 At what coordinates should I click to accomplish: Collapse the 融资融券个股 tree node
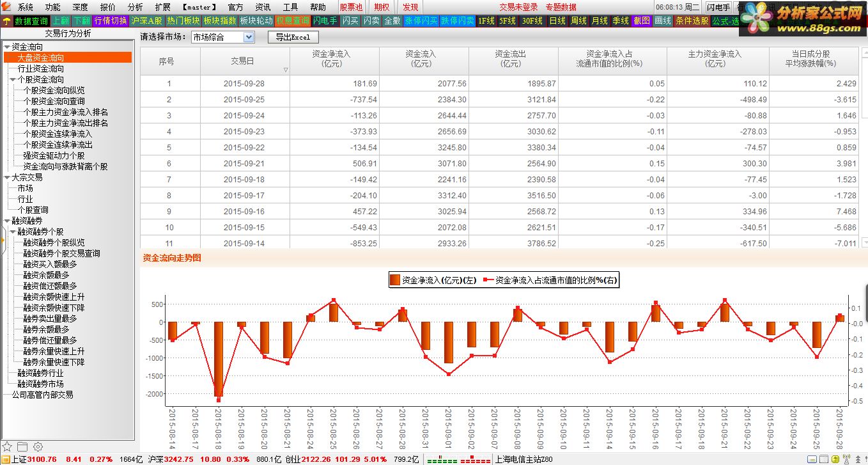[x=13, y=232]
